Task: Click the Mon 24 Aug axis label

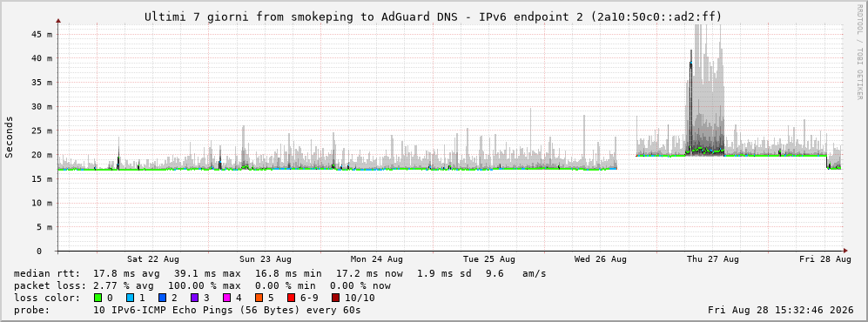Action: [377, 259]
